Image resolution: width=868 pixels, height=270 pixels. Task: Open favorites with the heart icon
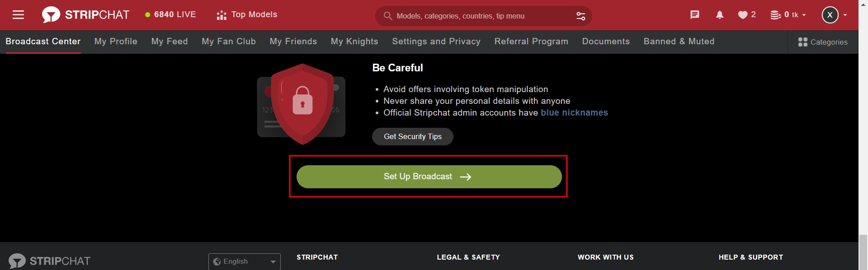pyautogui.click(x=744, y=15)
